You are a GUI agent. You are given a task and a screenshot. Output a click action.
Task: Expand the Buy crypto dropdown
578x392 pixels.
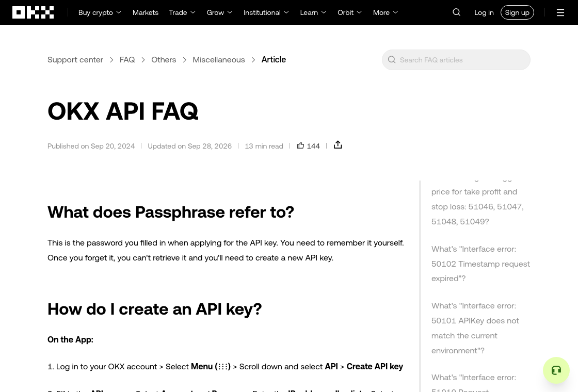[100, 12]
